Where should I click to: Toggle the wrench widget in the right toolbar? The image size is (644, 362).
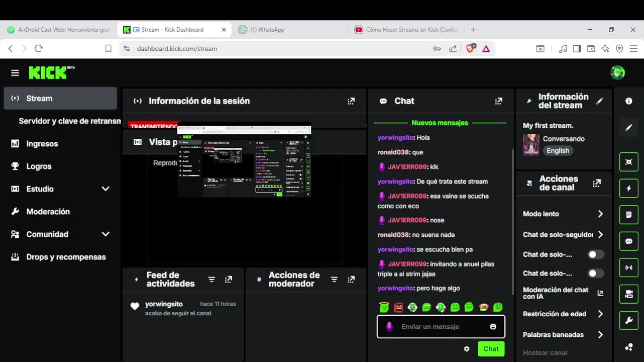tap(628, 320)
